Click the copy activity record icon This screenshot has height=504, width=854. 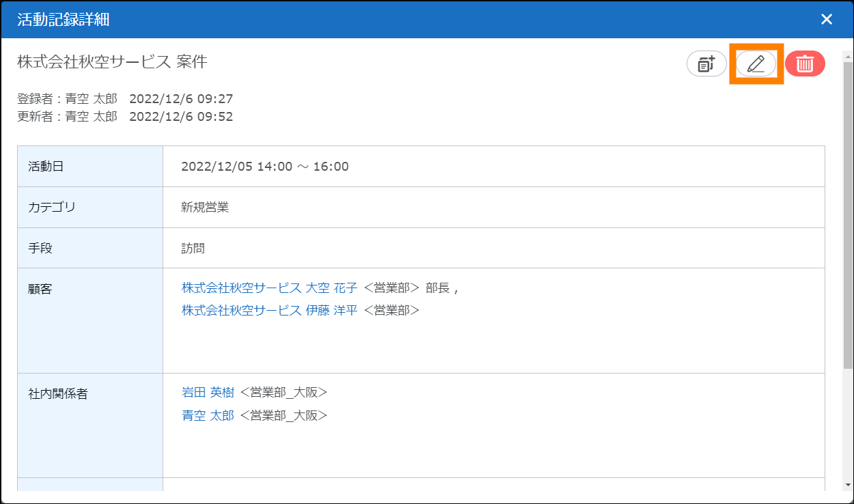[706, 64]
